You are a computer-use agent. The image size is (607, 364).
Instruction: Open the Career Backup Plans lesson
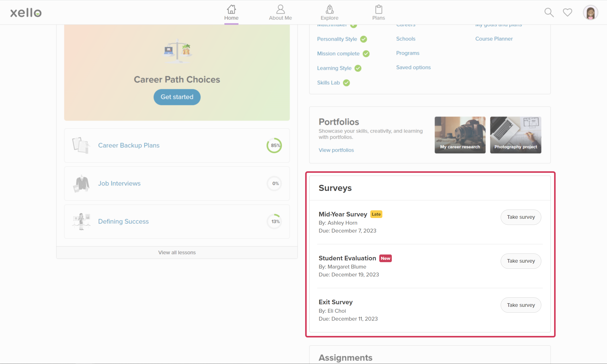coord(129,145)
